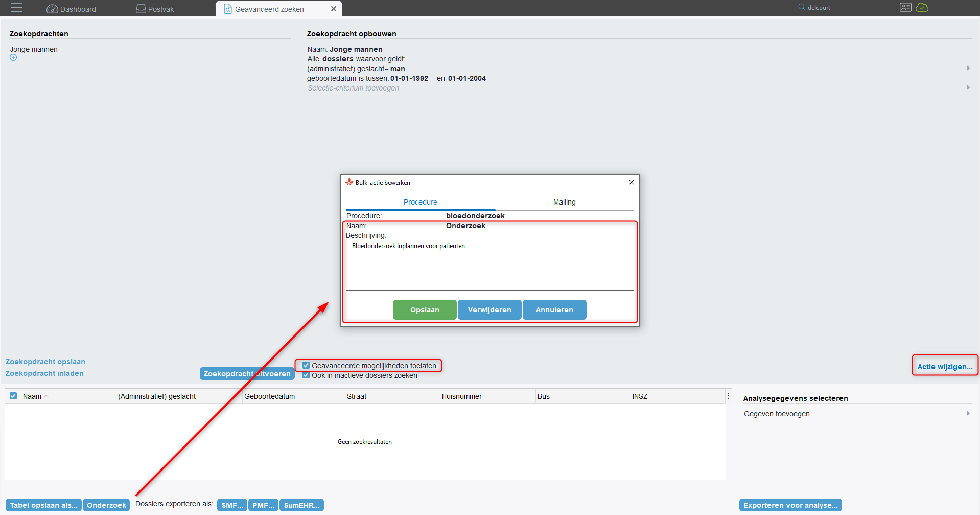This screenshot has height=515, width=980.
Task: Close the Bulk-actie bewerken dialog
Action: (x=632, y=182)
